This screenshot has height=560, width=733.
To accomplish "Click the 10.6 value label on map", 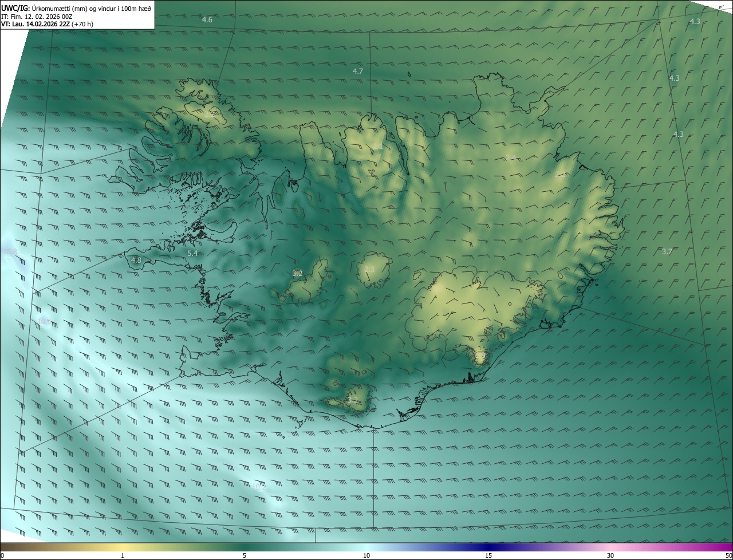I will tap(44, 321).
